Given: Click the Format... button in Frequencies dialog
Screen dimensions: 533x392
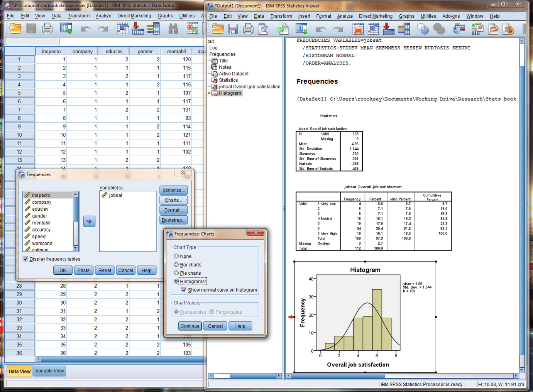Looking at the screenshot, I should [174, 210].
